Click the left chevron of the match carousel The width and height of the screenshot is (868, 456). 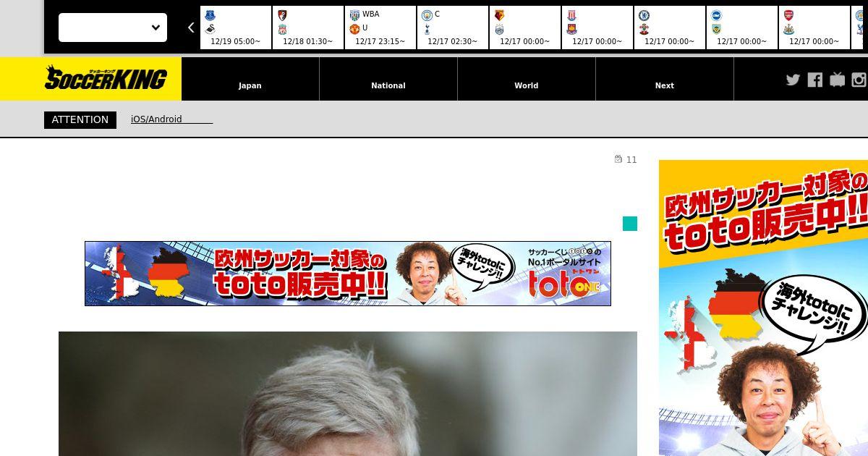(x=191, y=28)
